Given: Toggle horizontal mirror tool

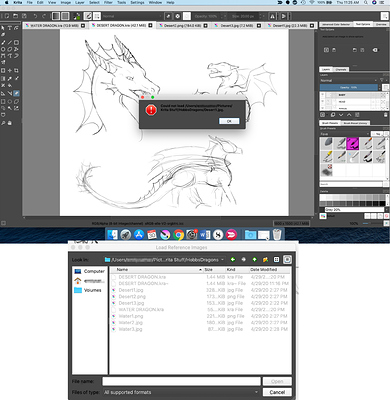Looking at the screenshot, I should point(273,16).
